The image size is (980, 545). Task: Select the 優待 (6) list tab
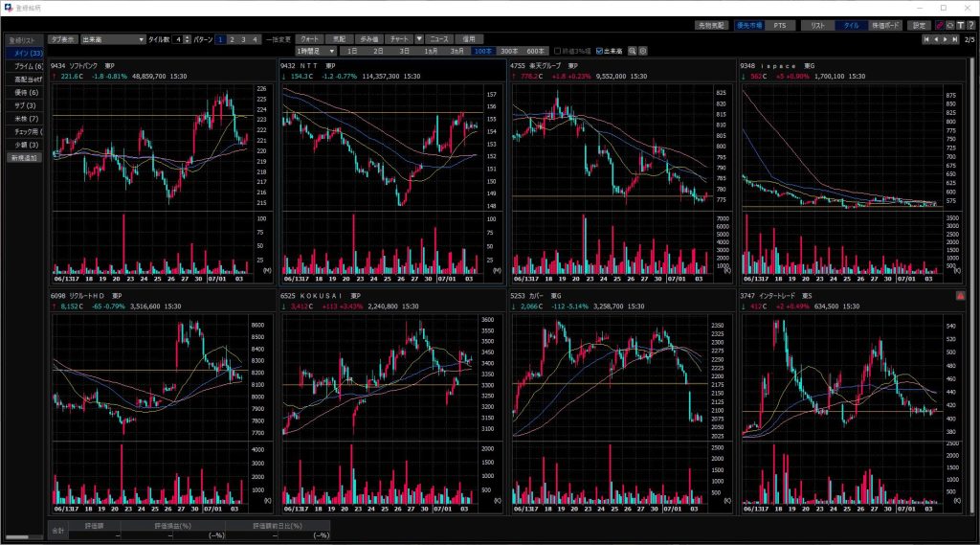pyautogui.click(x=25, y=92)
